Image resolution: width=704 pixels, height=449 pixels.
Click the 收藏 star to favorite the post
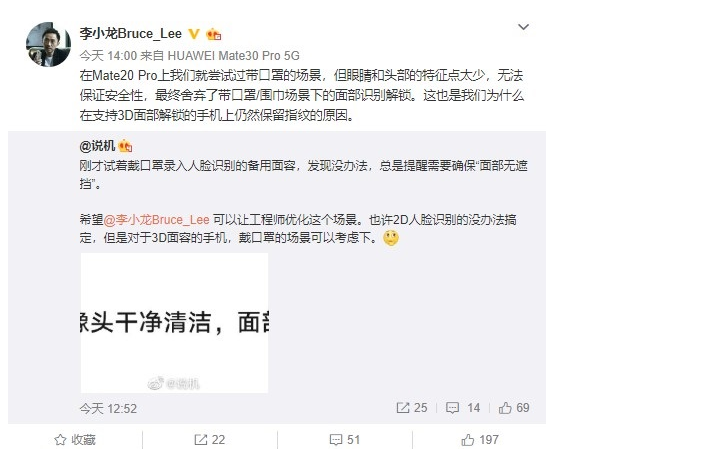[x=75, y=440]
